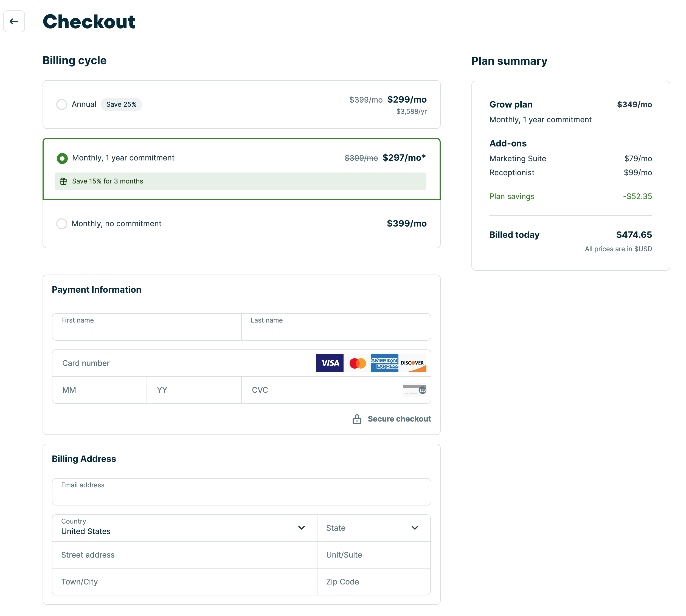Viewport: 686px width, 616px height.
Task: Click the Secure checkout label
Action: [399, 419]
